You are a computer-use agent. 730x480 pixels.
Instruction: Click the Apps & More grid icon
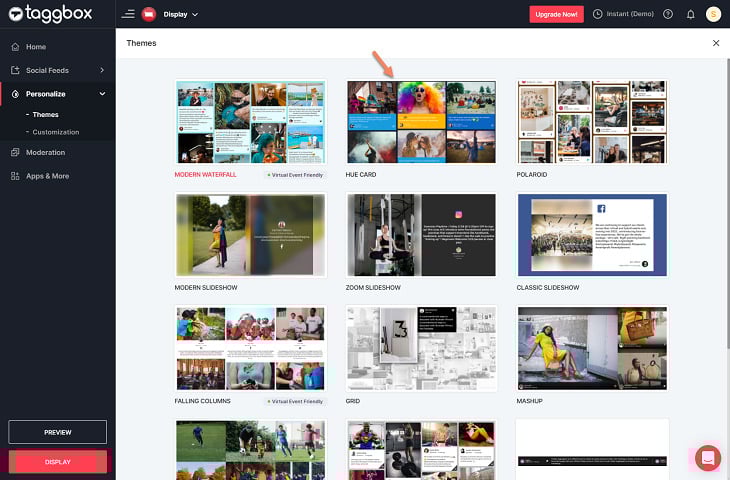tap(15, 176)
